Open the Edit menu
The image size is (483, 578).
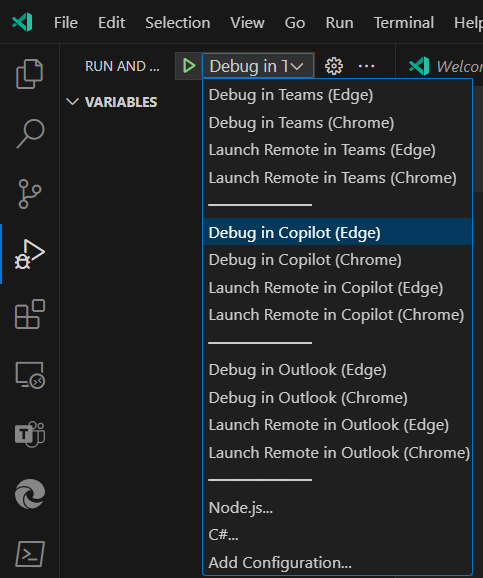[111, 23]
